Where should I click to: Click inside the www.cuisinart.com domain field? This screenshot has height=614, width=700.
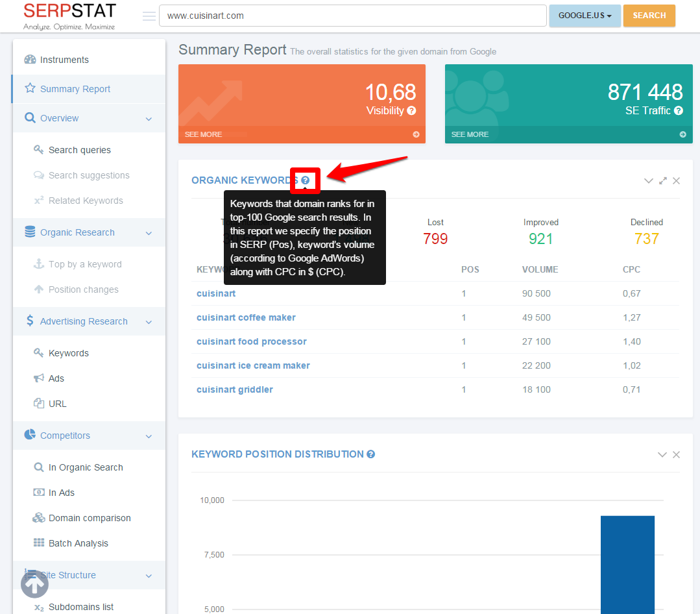[352, 15]
